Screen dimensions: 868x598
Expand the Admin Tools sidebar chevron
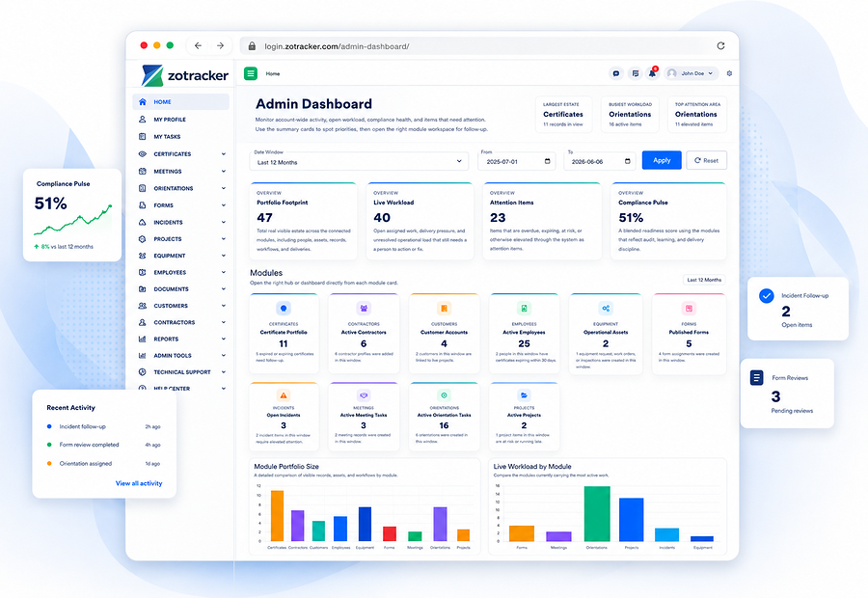click(224, 356)
